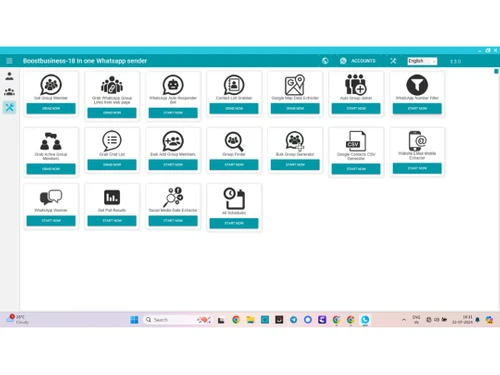Open the weather widget on taskbar
The width and height of the screenshot is (500, 375).
click(17, 319)
